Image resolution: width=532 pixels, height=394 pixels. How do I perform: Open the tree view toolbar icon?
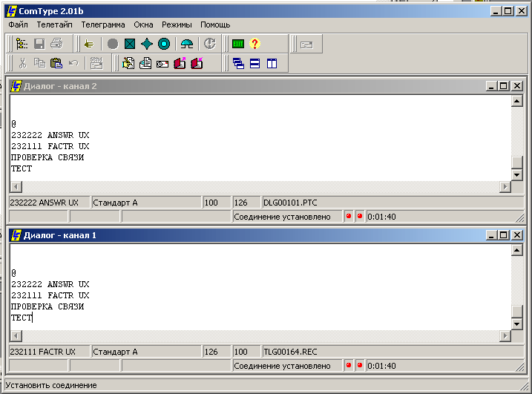pos(22,44)
